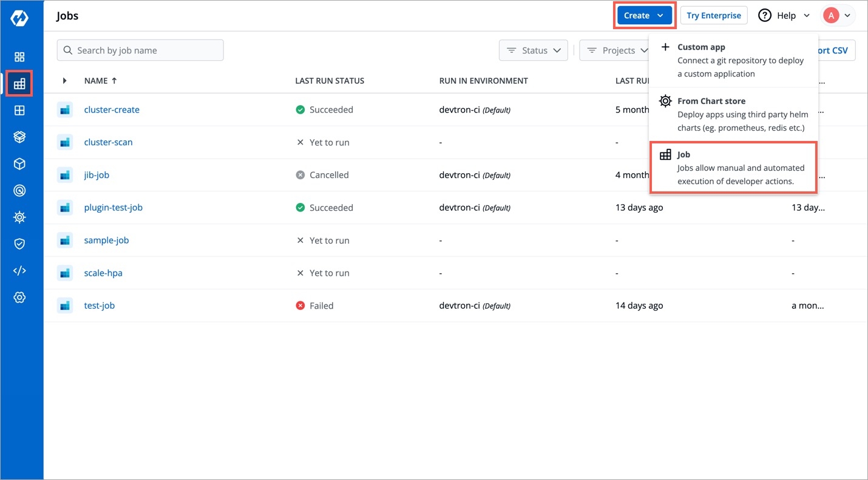Screen dimensions: 868x480
Task: Open the stacked layers sidebar icon
Action: pyautogui.click(x=19, y=137)
